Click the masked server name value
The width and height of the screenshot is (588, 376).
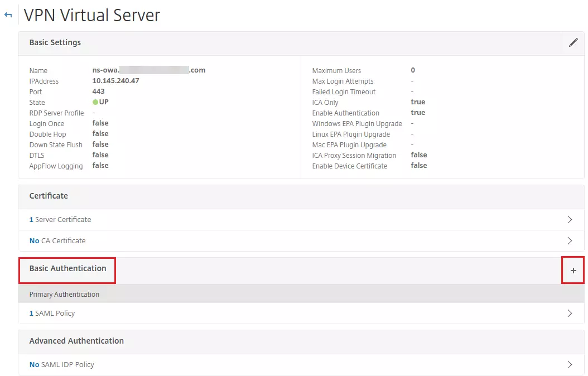coord(149,70)
